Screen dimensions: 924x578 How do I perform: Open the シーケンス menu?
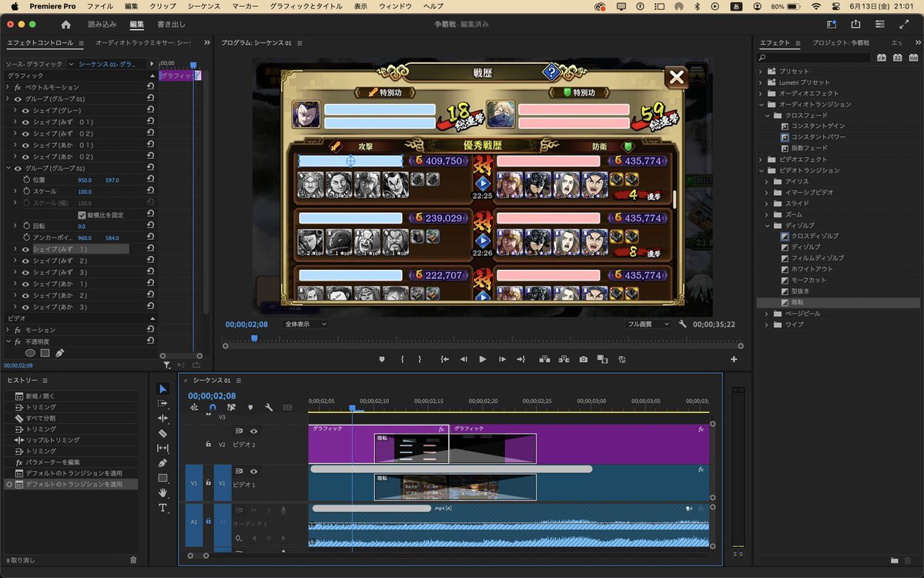[204, 6]
